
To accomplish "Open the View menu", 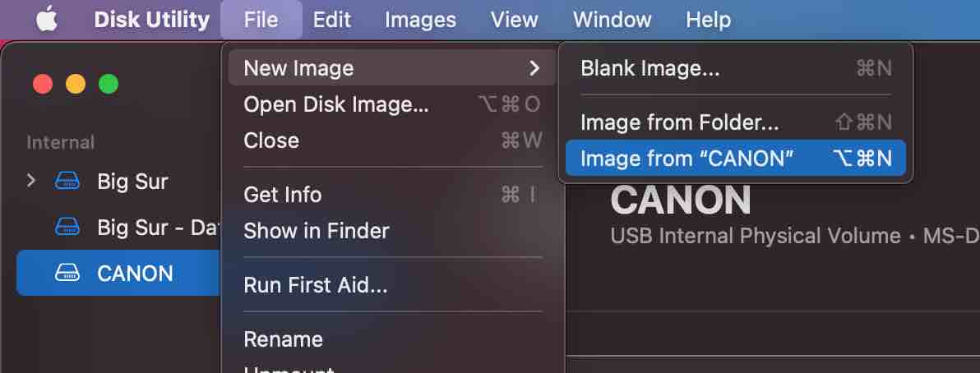I will click(515, 20).
